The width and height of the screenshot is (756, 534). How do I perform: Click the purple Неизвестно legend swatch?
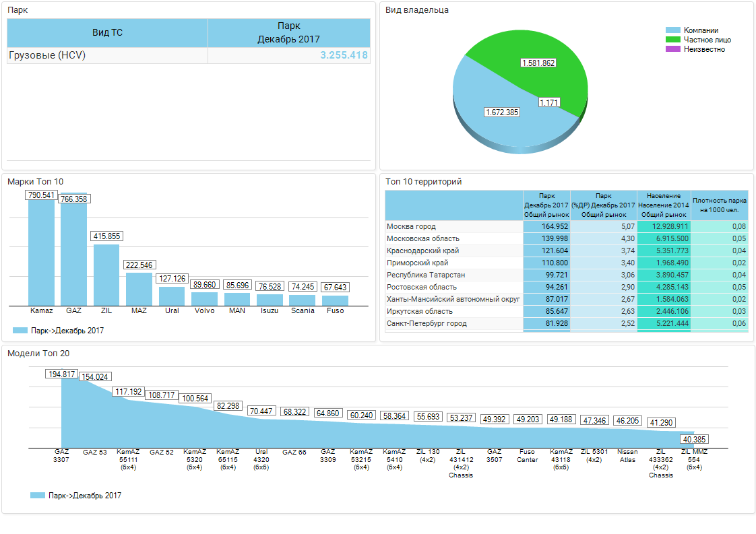coord(673,49)
